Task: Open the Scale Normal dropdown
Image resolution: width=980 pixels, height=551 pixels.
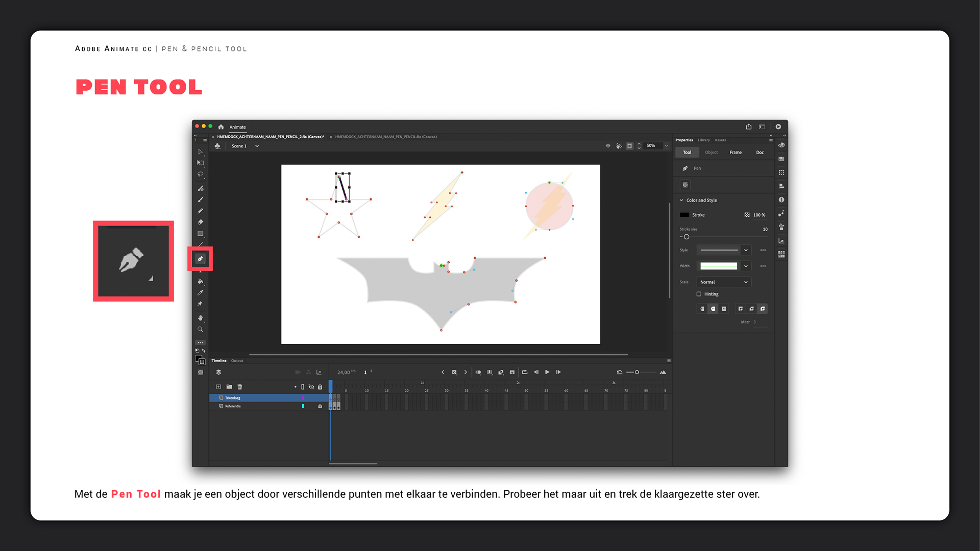Action: 723,282
